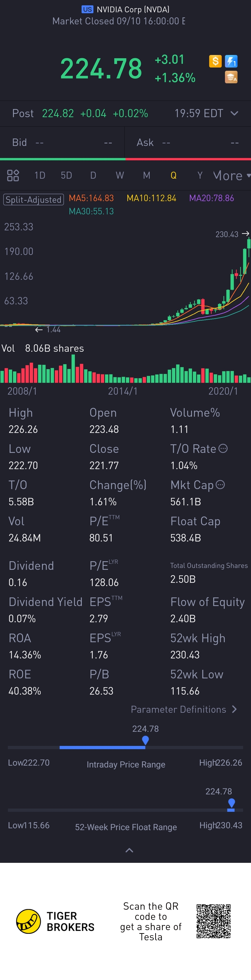Select the W weekly chart tab
The image size is (251, 980).
(x=120, y=175)
